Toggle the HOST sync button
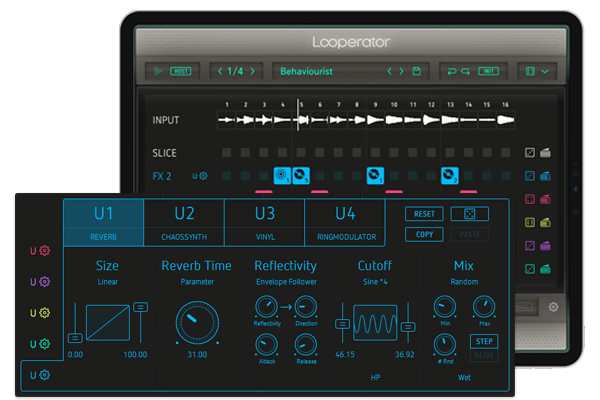The height and width of the screenshot is (400, 600). 181,71
